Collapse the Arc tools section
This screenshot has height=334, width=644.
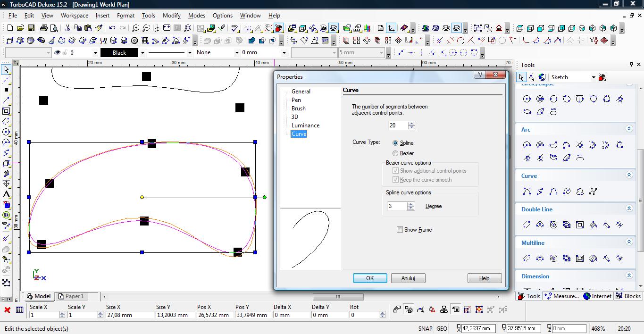coord(629,129)
